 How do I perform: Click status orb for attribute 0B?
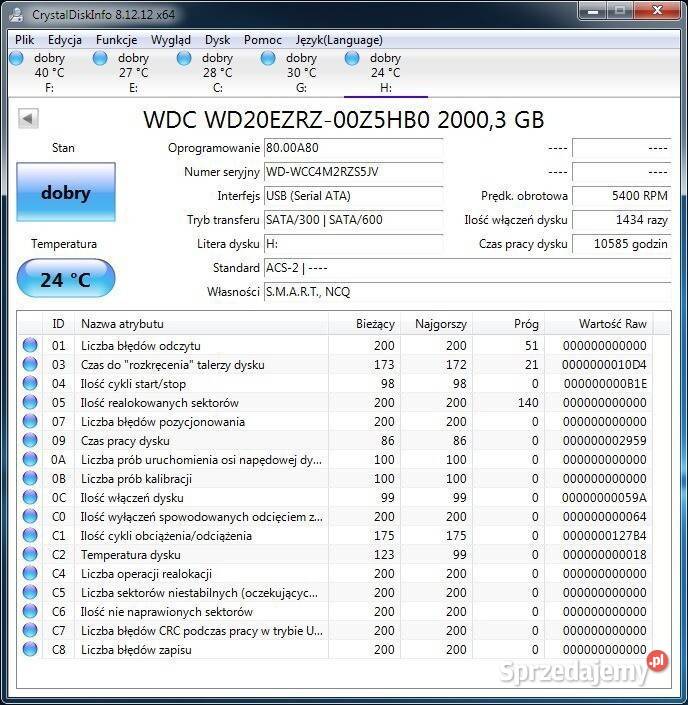[x=30, y=478]
